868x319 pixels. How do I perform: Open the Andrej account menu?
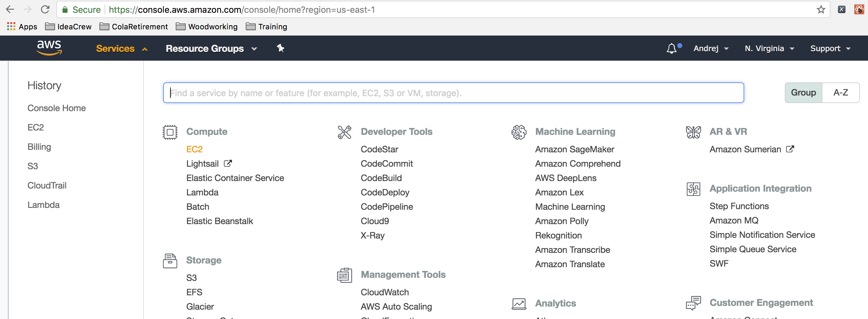tap(711, 49)
